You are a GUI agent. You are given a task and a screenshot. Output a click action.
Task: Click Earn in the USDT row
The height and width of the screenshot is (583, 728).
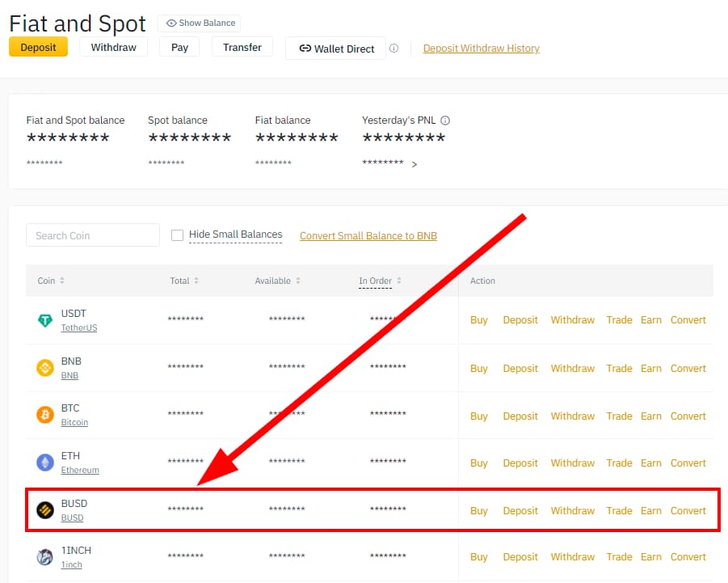[651, 320]
